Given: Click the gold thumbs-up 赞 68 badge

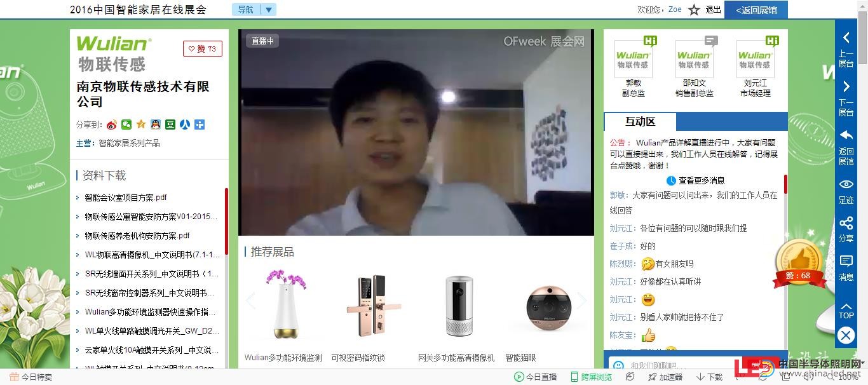Looking at the screenshot, I should pos(799,262).
